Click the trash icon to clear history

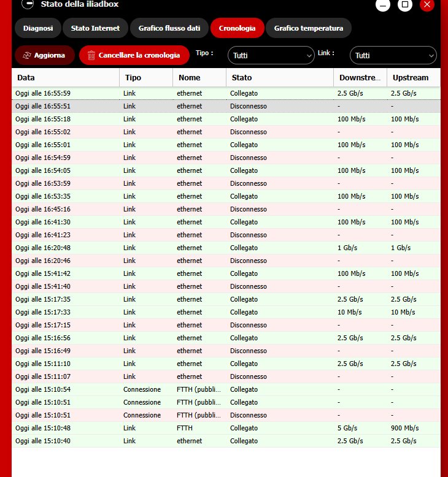[91, 55]
